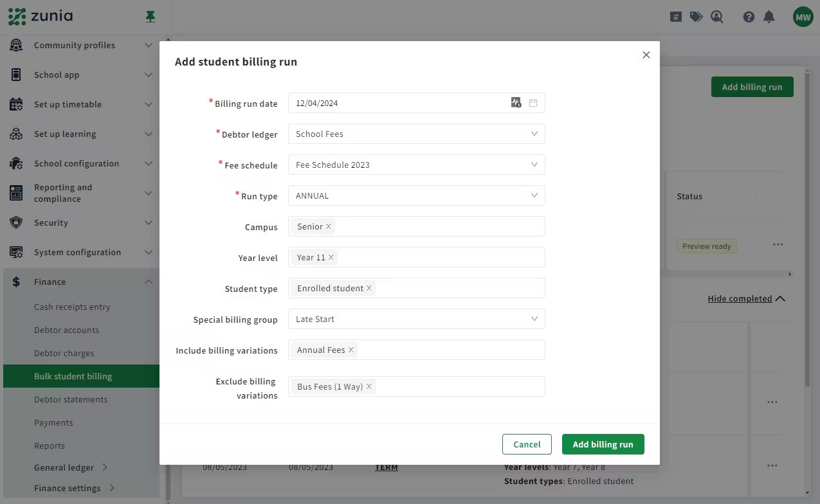Viewport: 820px width, 504px height.
Task: Remove the Year 11 tag
Action: click(331, 257)
